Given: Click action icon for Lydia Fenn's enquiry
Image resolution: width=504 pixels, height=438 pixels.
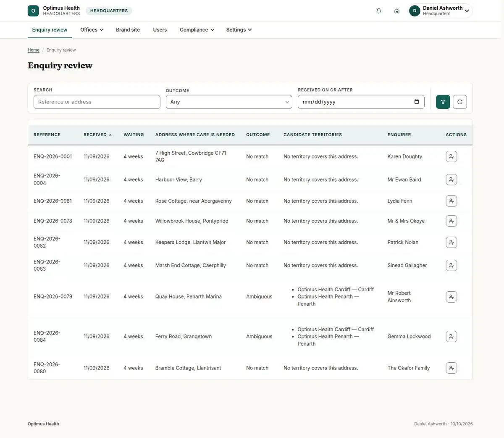Looking at the screenshot, I should (451, 201).
